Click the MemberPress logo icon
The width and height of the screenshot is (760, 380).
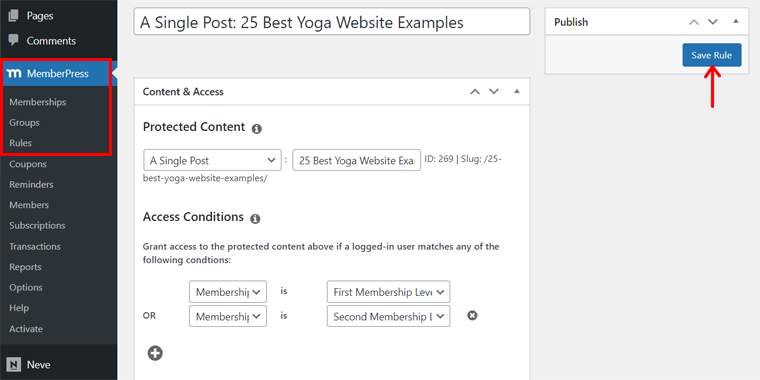click(14, 74)
